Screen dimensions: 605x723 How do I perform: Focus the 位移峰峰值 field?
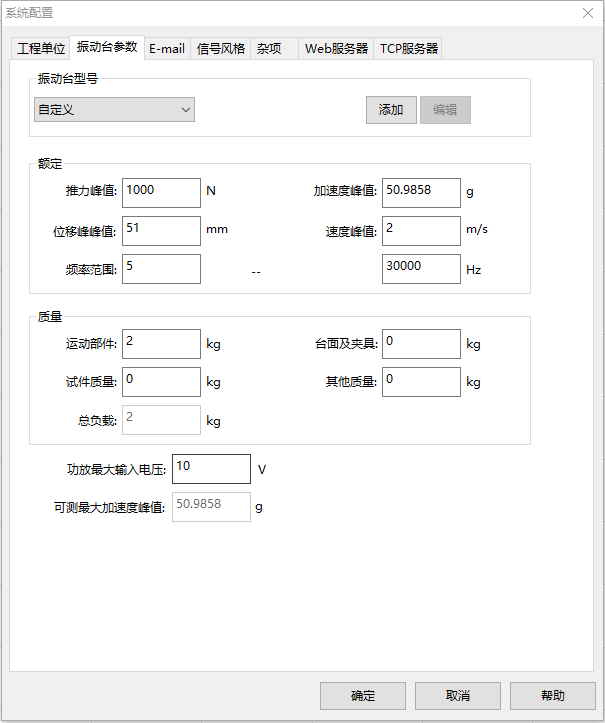point(161,231)
